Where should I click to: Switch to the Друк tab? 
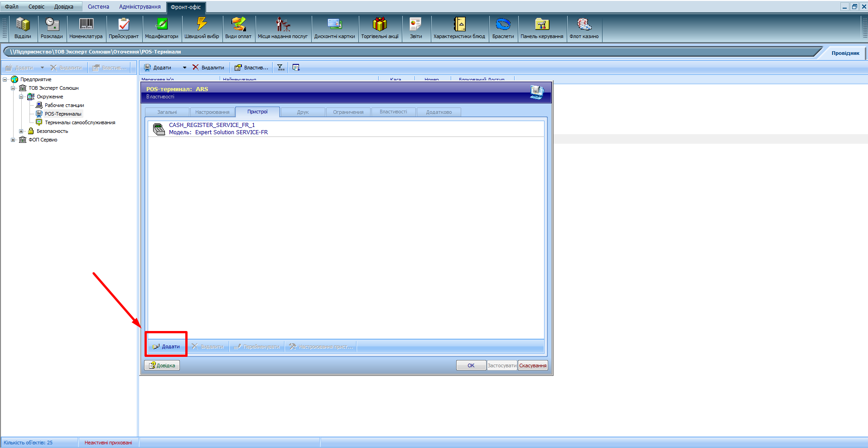point(303,112)
